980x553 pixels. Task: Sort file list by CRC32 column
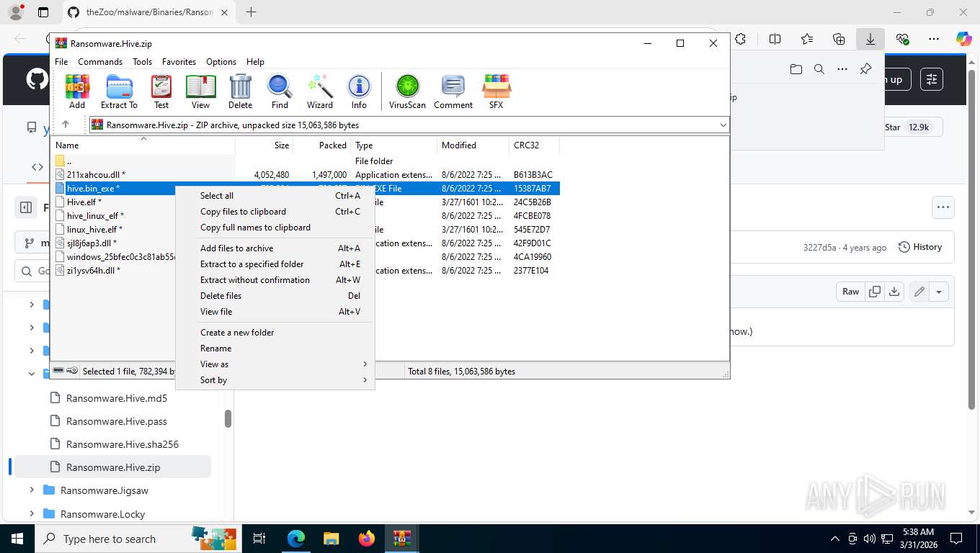click(x=534, y=145)
